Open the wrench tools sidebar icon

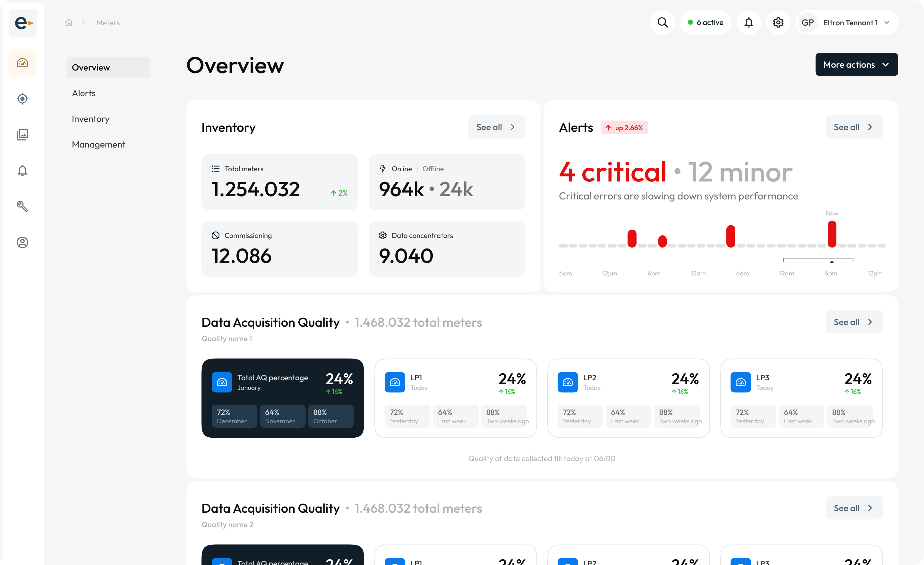click(x=22, y=206)
